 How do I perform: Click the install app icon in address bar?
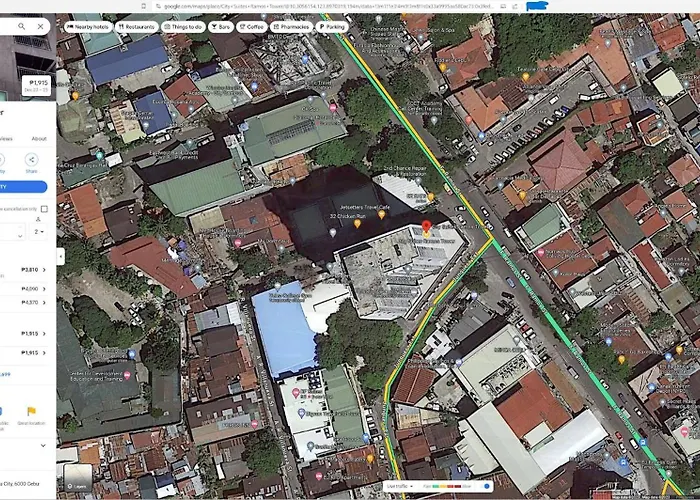[503, 6]
